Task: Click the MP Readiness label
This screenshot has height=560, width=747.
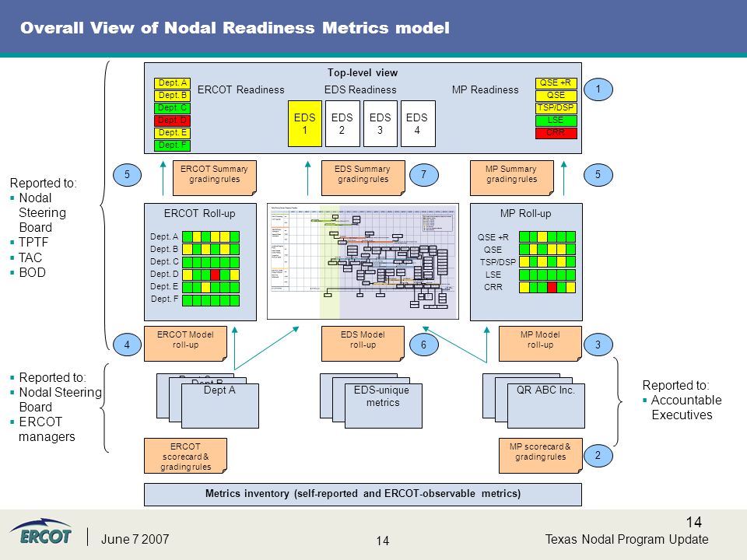Action: (x=485, y=90)
